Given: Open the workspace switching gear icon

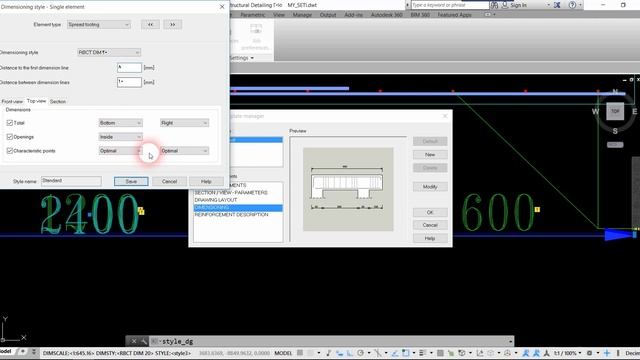Looking at the screenshot, I should coord(589,353).
